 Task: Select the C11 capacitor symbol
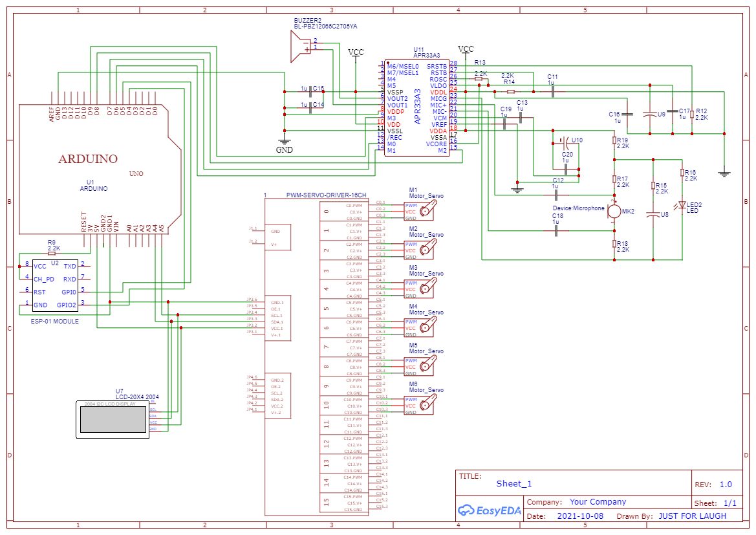[x=552, y=92]
